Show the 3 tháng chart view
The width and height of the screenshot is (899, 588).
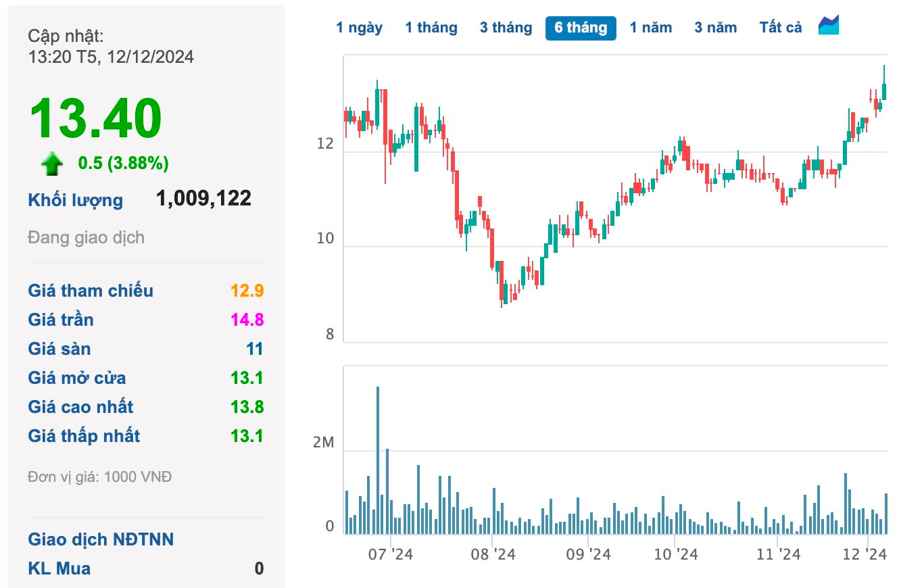(x=506, y=28)
